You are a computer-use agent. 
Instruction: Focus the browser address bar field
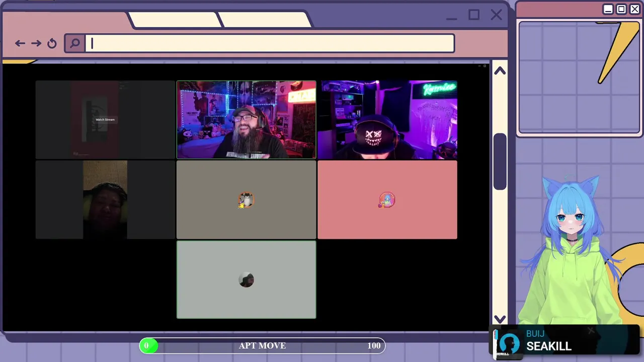click(271, 43)
